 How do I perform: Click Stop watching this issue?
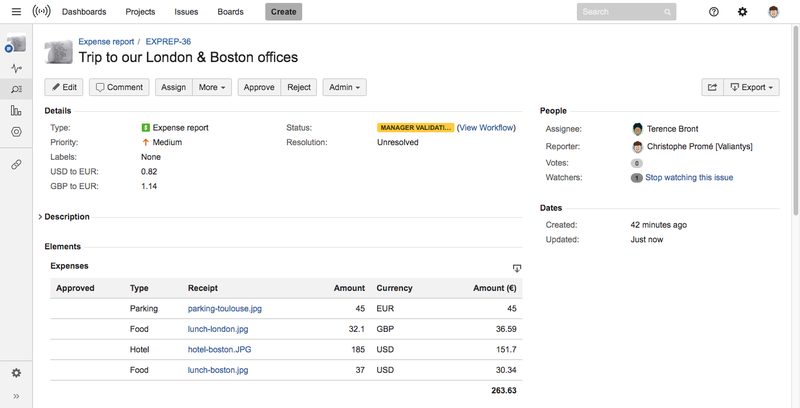[x=689, y=177]
